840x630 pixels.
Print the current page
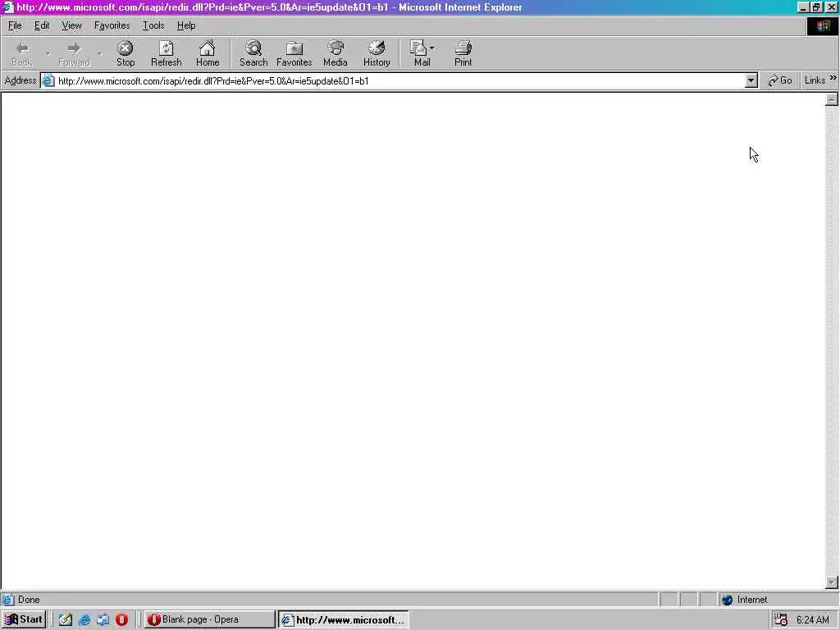463,53
